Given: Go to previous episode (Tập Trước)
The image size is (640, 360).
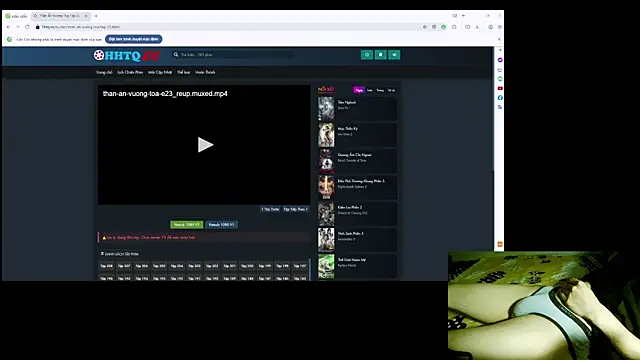Looking at the screenshot, I should 270,209.
